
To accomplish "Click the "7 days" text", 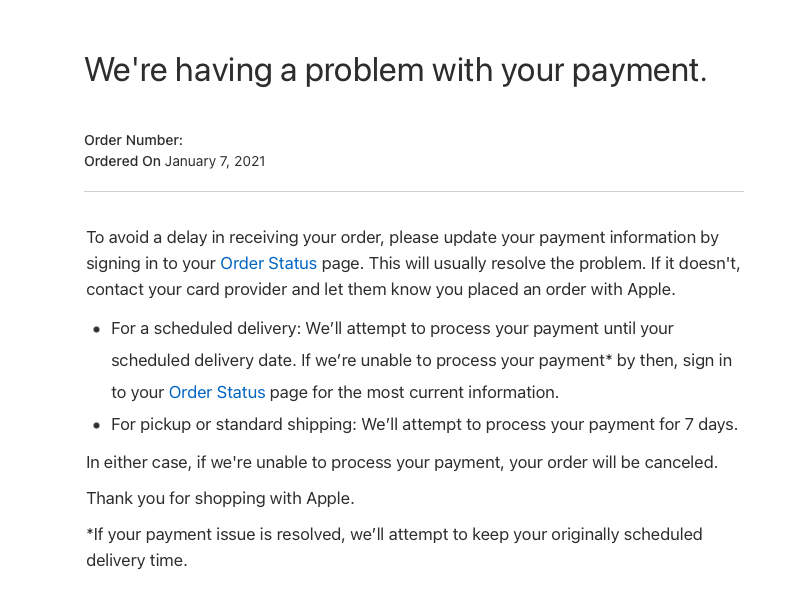I will tap(711, 424).
